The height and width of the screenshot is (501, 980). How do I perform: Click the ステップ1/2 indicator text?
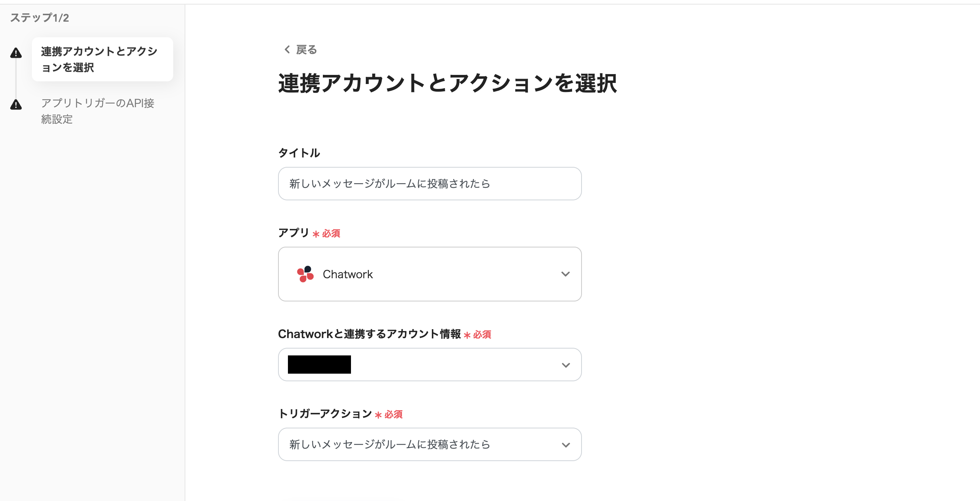click(40, 18)
